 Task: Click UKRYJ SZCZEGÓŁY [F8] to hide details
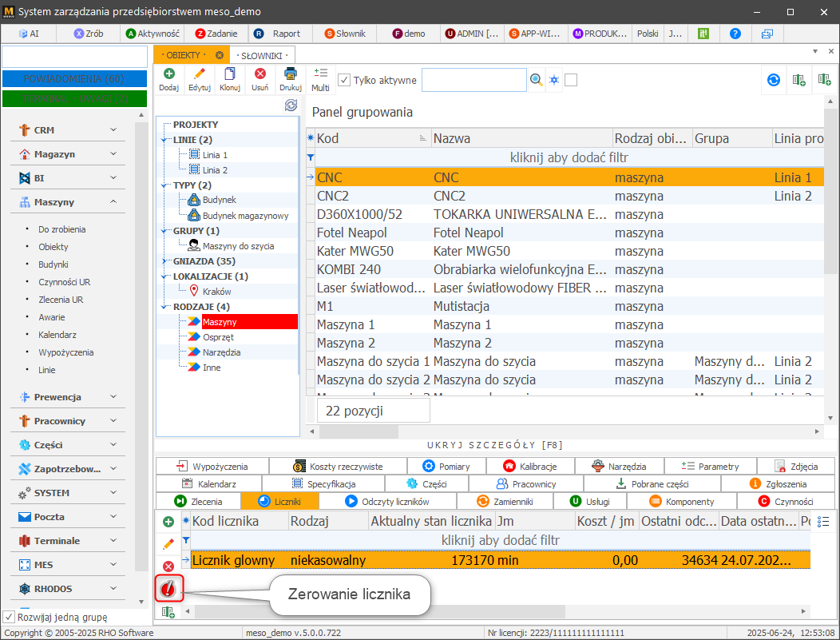click(496, 444)
